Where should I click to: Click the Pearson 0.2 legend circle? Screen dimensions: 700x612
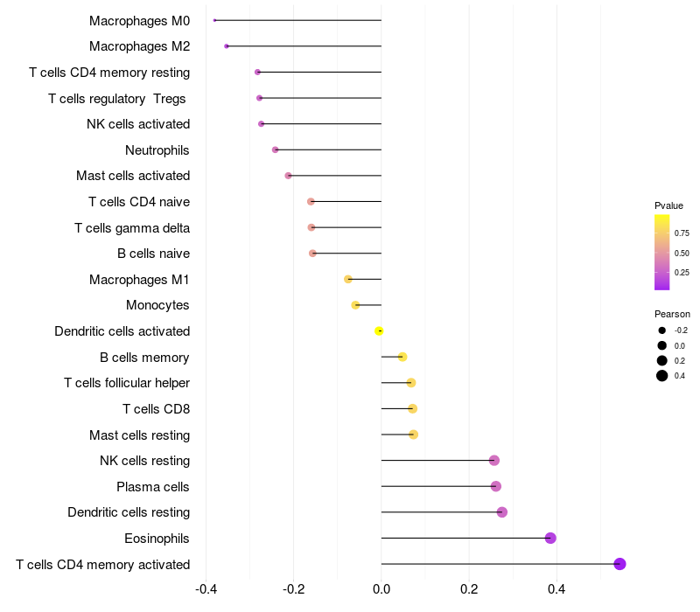(661, 360)
